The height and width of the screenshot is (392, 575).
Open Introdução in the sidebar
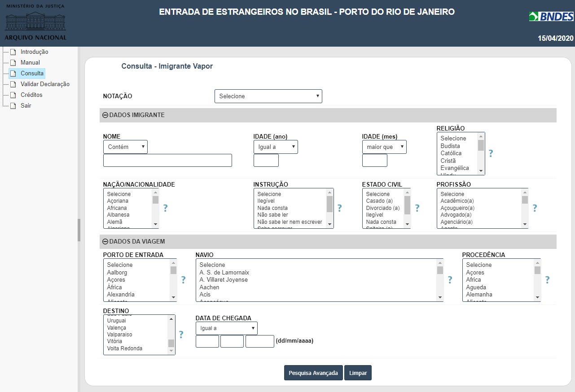34,52
